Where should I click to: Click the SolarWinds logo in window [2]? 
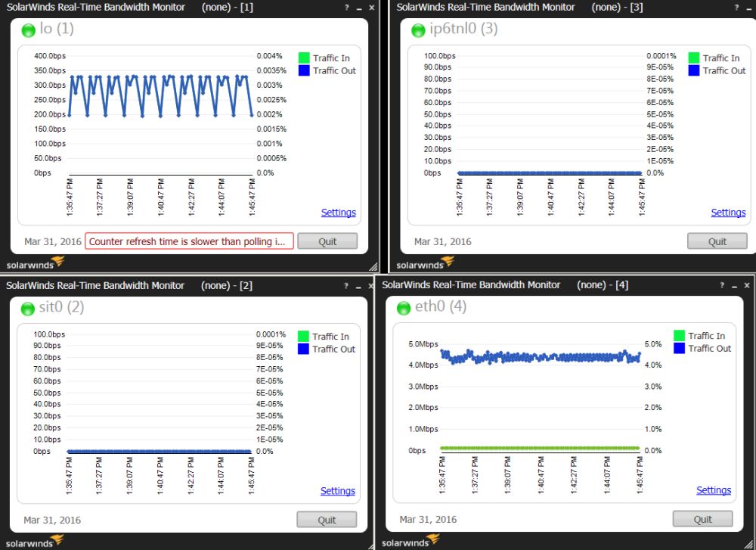(35, 542)
